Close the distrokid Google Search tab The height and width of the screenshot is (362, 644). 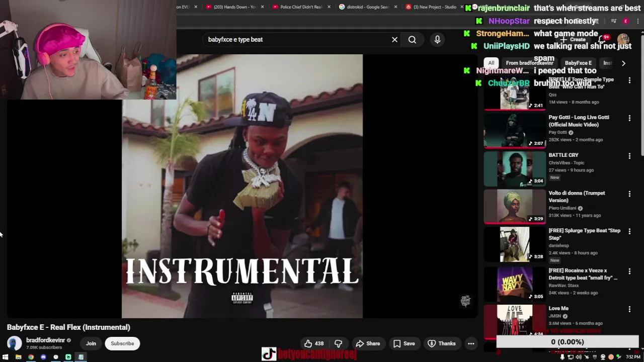point(395,7)
